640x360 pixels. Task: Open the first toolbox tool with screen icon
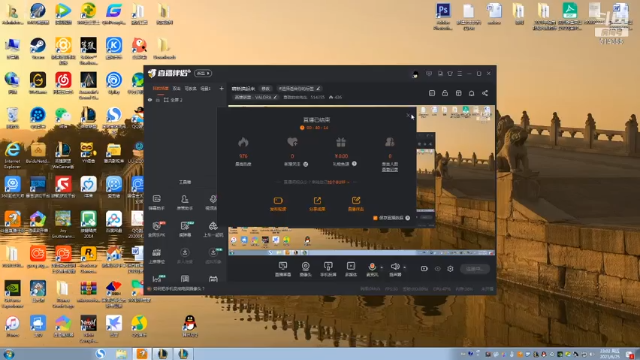pos(157,202)
